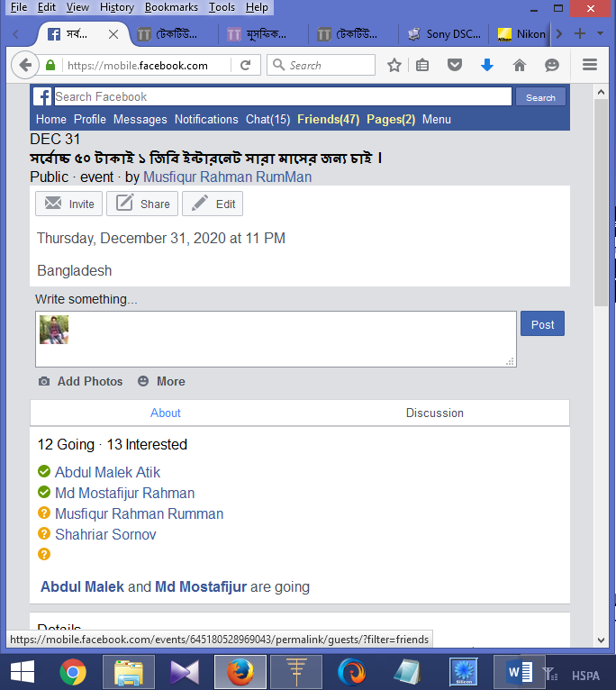Reload the page with the refresh icon
The width and height of the screenshot is (616, 690).
click(x=246, y=66)
